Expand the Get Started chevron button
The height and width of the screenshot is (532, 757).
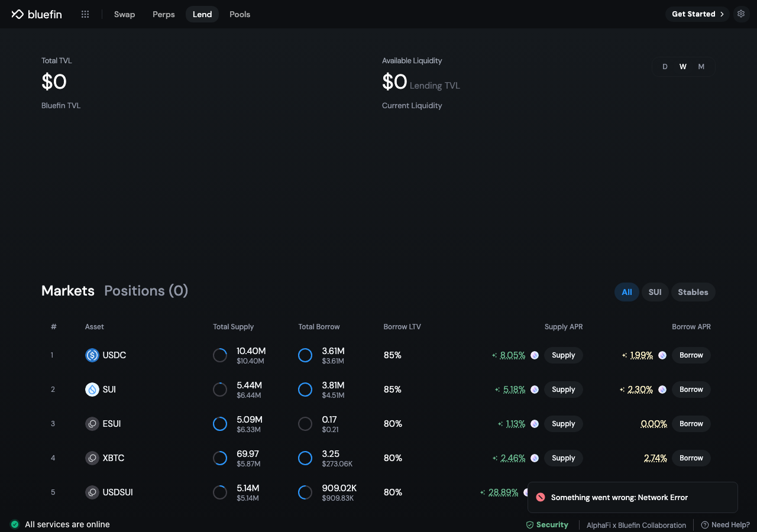[x=698, y=14]
